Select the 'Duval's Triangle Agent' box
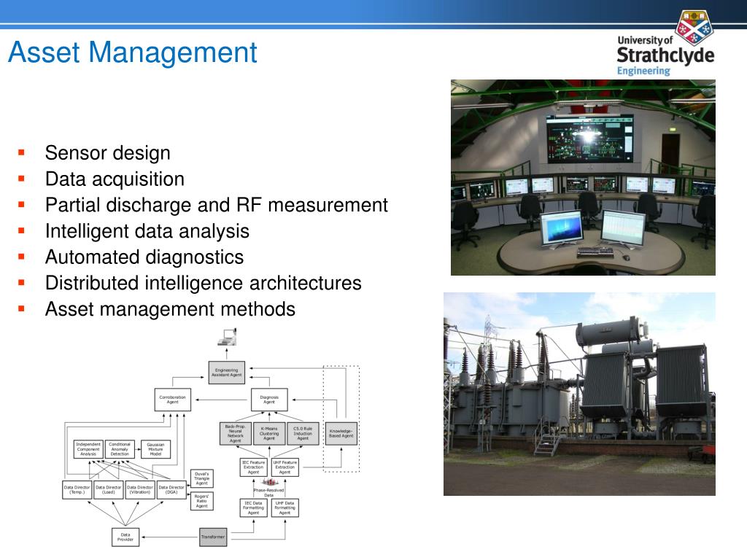This screenshot has width=747, height=560. tap(202, 478)
